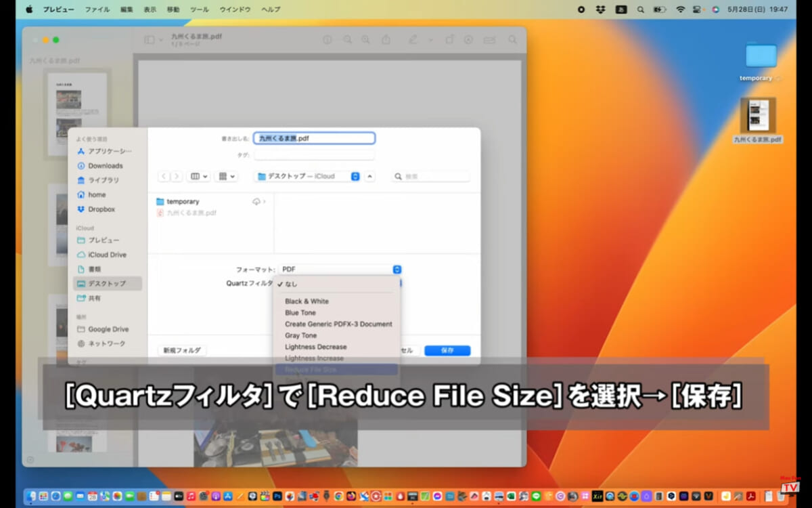The image size is (812, 508).
Task: Select home in the save dialog sidebar
Action: (x=108, y=195)
